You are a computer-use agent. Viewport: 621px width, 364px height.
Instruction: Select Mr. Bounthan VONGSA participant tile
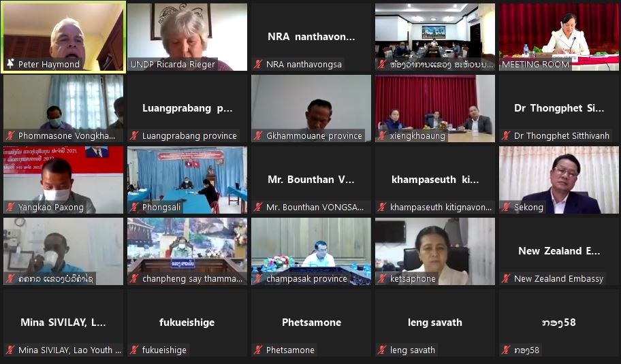311,180
